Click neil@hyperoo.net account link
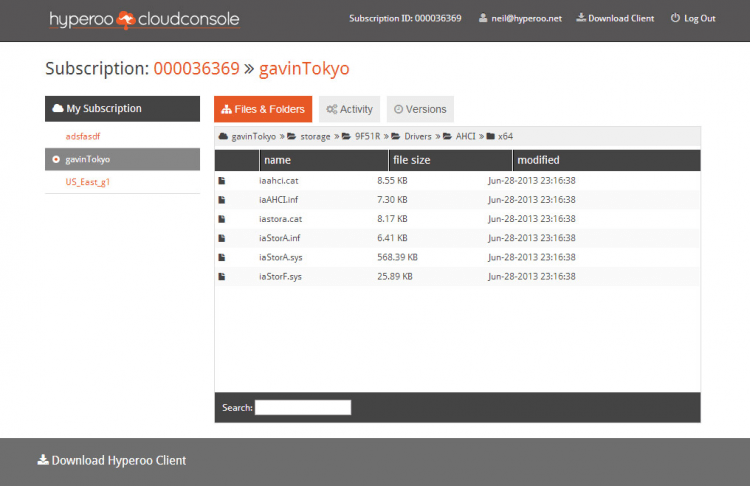 tap(527, 18)
